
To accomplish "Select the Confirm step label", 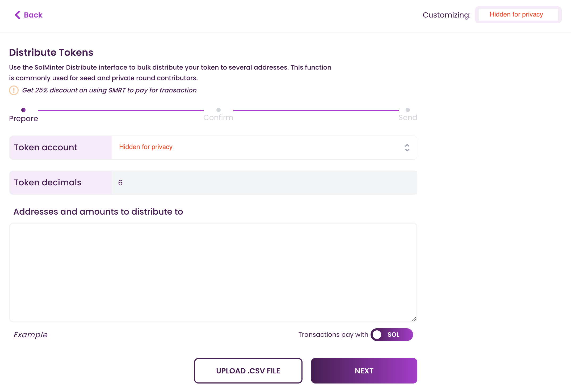I will (x=218, y=118).
